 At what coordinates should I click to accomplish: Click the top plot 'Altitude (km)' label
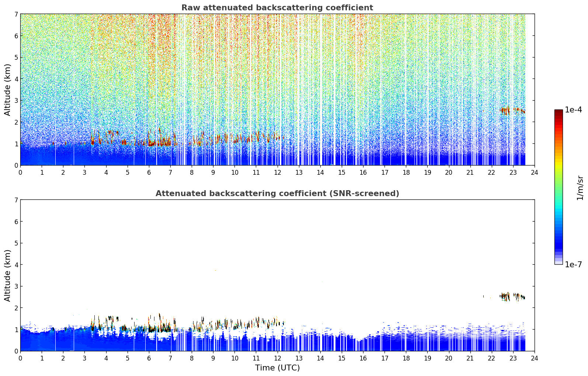(8, 90)
